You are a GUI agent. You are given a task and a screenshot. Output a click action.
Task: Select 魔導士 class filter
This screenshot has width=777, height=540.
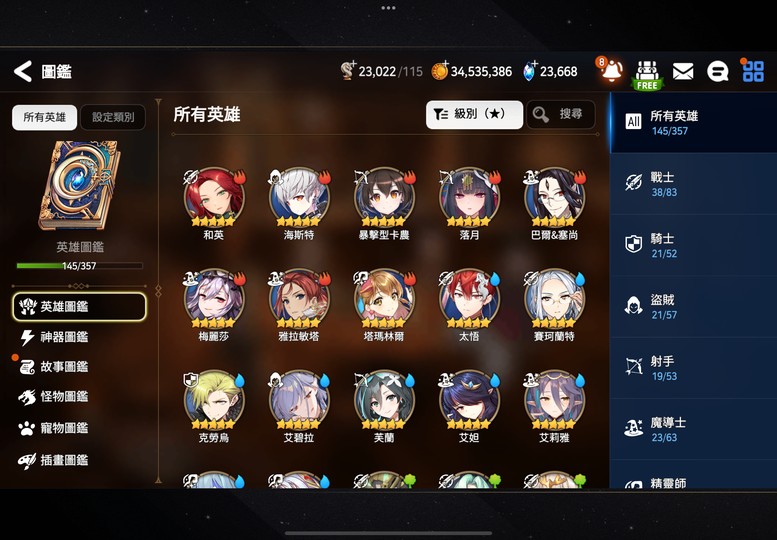[x=693, y=429]
